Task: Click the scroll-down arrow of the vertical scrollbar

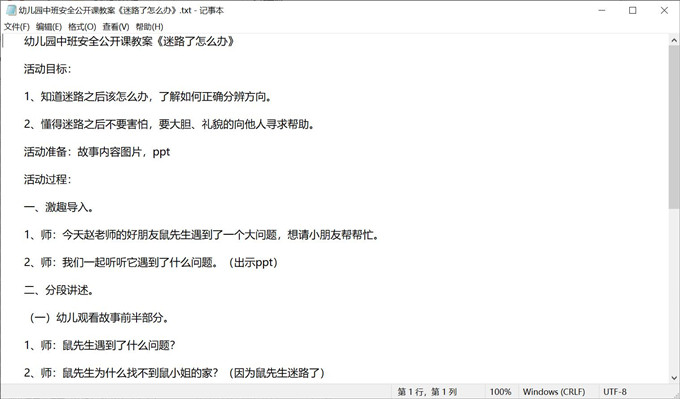Action: [674, 378]
